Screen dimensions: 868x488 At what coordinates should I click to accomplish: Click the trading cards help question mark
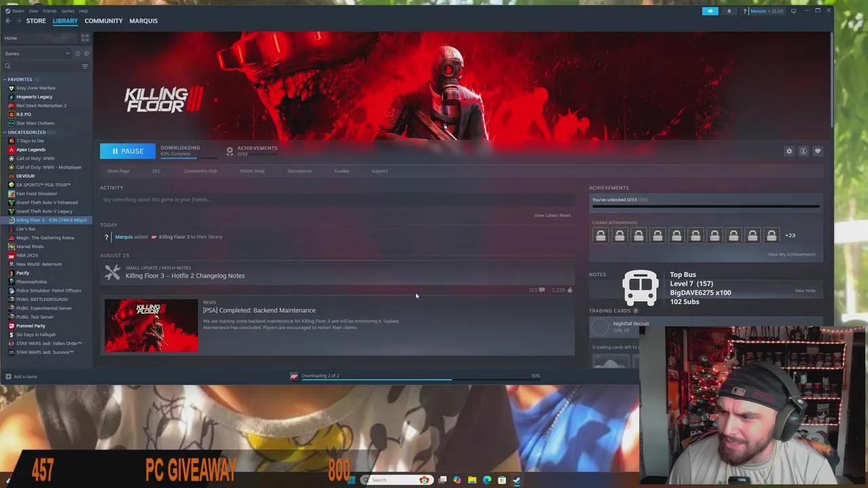coord(635,310)
